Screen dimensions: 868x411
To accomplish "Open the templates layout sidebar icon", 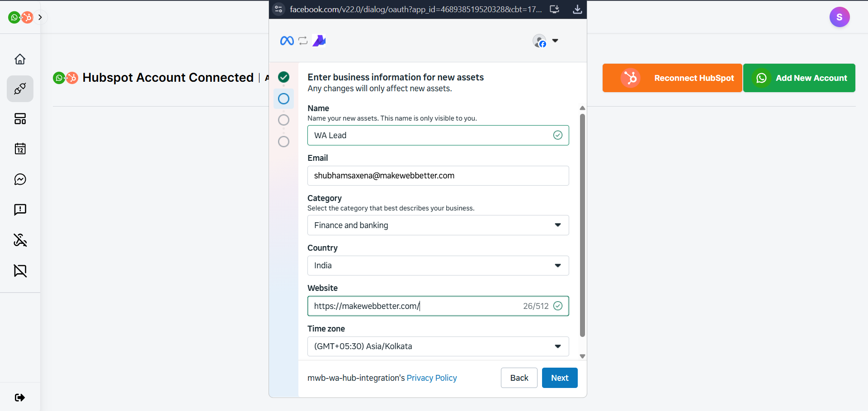I will [x=20, y=119].
